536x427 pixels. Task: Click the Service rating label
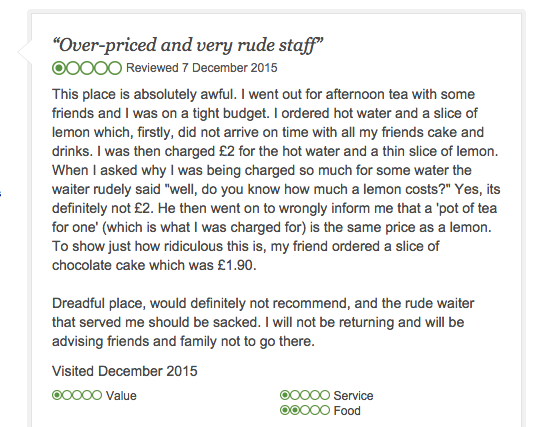click(353, 396)
